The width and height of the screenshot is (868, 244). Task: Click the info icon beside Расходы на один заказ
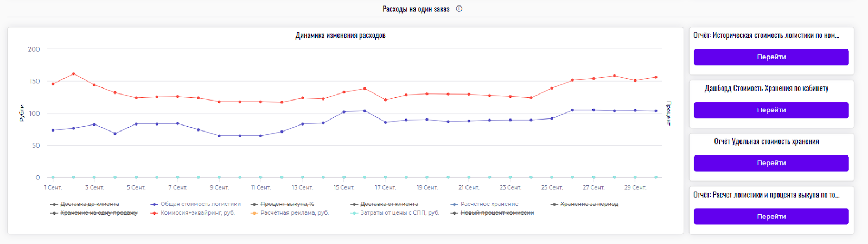(x=459, y=9)
